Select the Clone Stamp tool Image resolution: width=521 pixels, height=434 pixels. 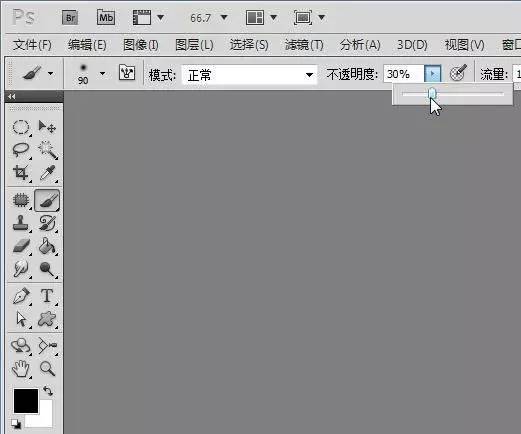coord(21,223)
